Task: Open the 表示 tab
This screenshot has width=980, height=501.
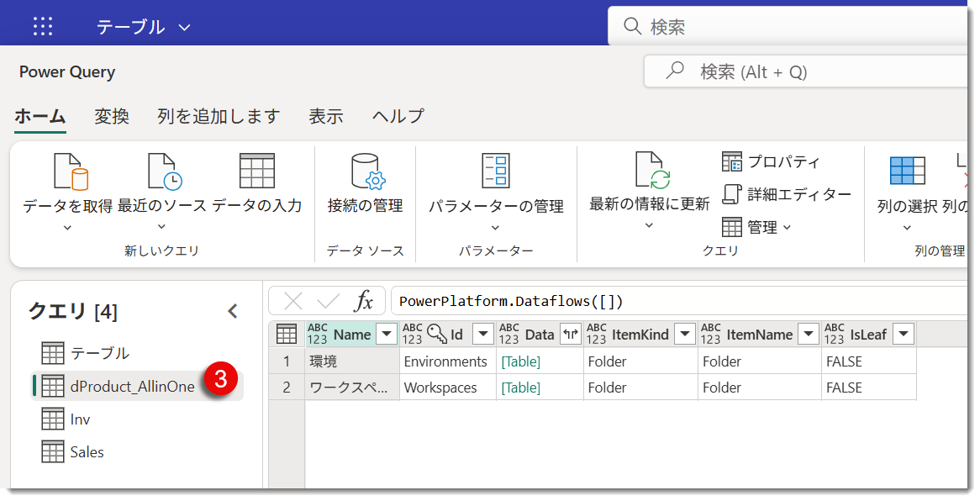Action: coord(325,116)
